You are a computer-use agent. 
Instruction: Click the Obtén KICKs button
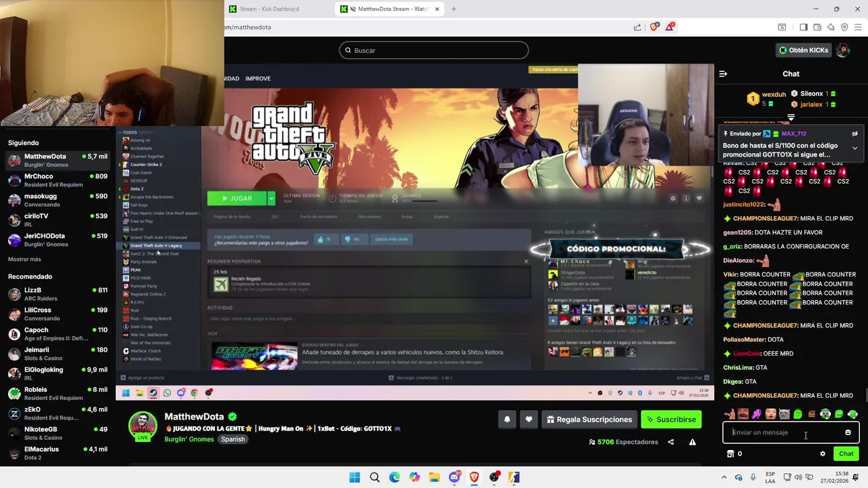[804, 50]
